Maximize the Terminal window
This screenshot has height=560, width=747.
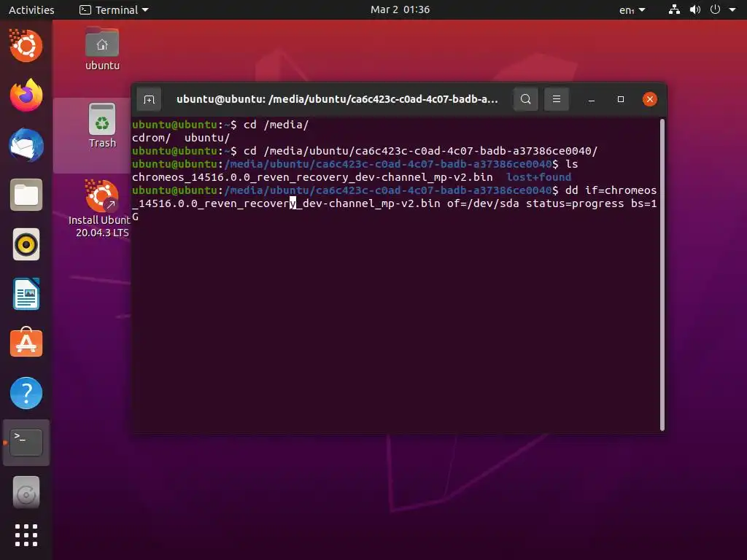point(620,99)
